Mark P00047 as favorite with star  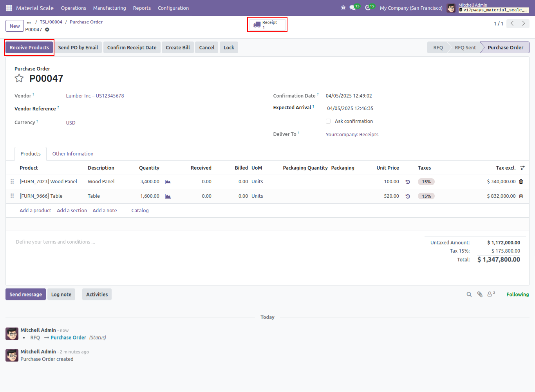coord(19,78)
